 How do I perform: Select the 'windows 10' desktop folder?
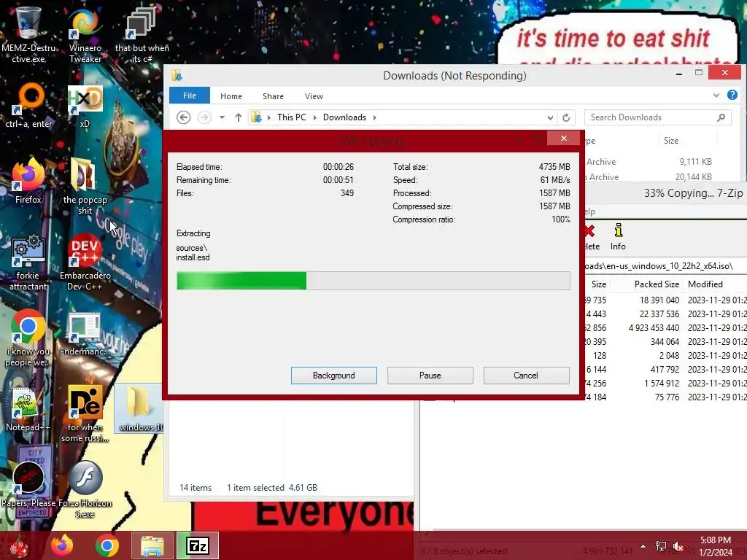(x=139, y=408)
